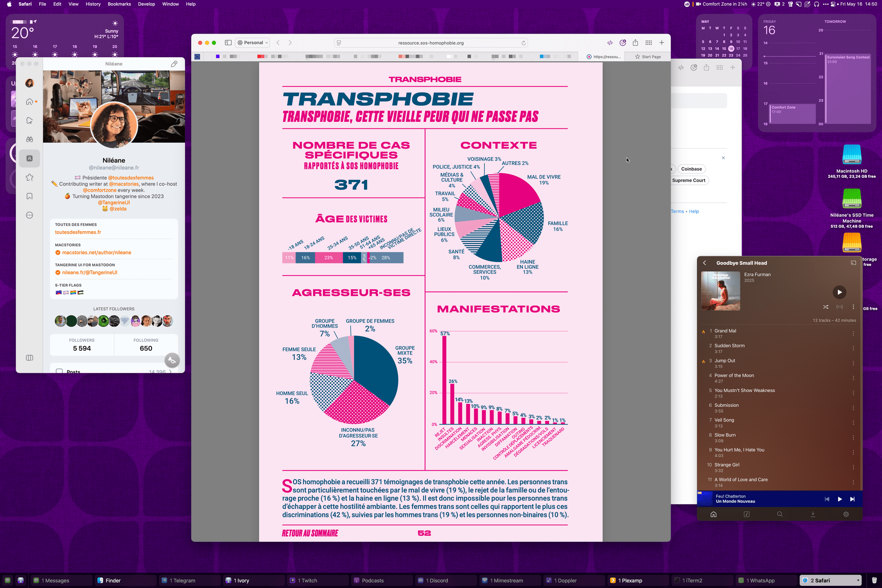Open Favorites star in Ivory sidebar

click(29, 177)
